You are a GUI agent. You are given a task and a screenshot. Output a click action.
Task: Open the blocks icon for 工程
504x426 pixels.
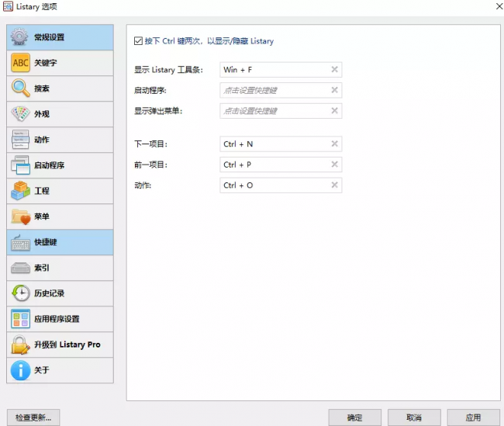pos(21,190)
